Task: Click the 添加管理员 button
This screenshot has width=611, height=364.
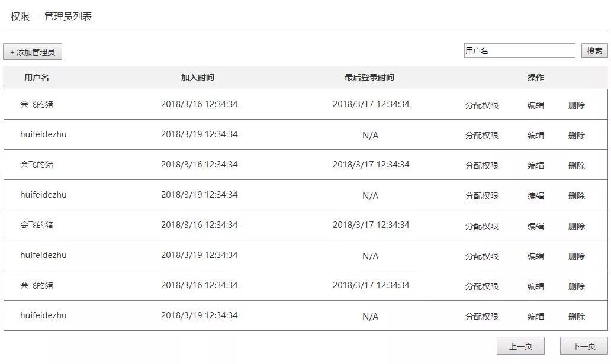Action: pos(33,52)
